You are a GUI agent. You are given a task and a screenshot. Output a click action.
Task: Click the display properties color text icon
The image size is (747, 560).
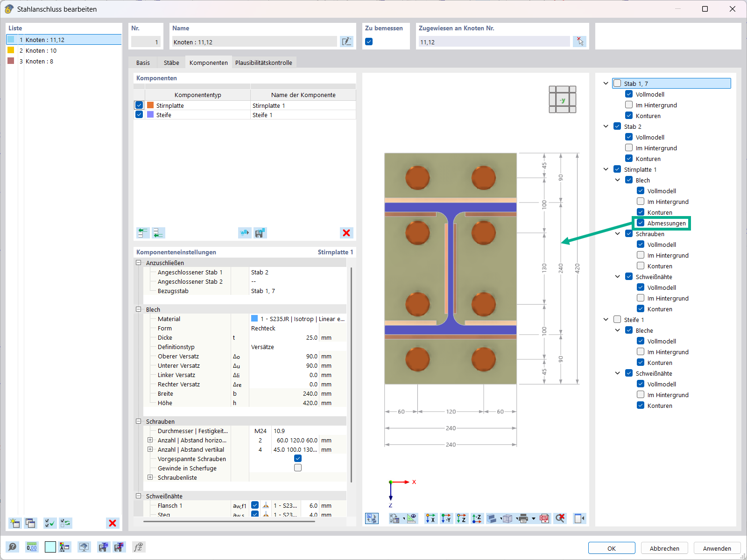(65, 547)
